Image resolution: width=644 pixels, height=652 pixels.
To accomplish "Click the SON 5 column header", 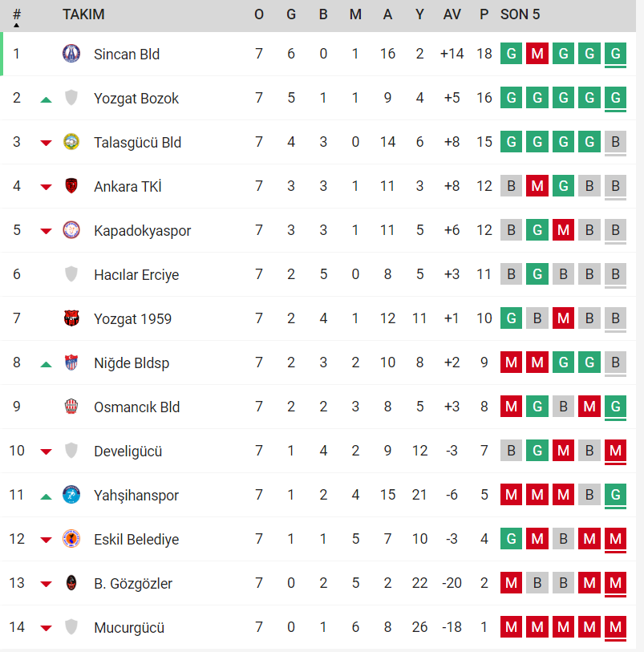I will tap(520, 14).
